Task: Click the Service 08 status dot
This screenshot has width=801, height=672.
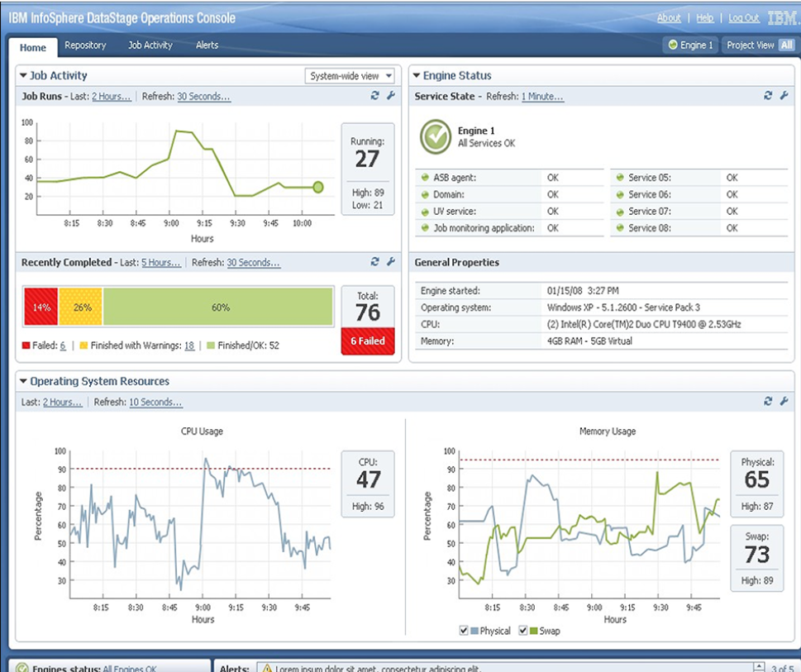Action: point(620,228)
